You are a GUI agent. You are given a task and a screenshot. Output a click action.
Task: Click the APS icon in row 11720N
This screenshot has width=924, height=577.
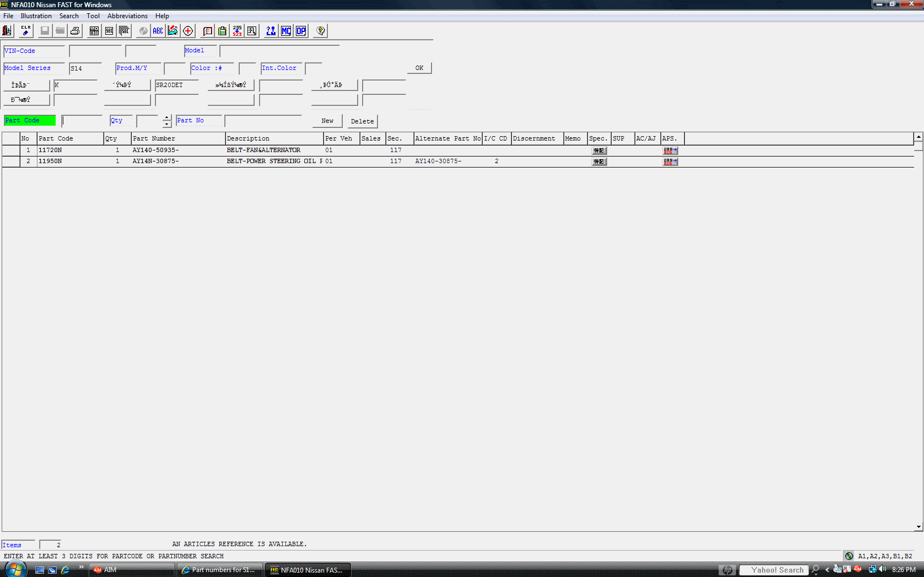[x=670, y=150]
